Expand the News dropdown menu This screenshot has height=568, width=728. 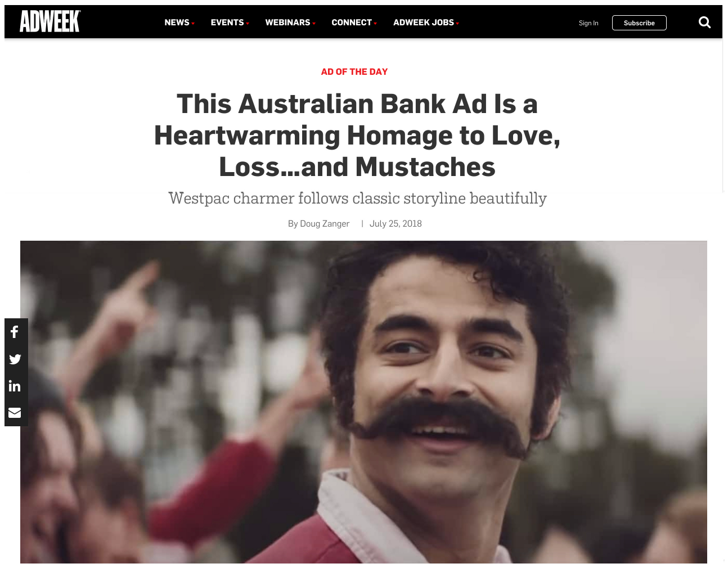click(x=179, y=22)
